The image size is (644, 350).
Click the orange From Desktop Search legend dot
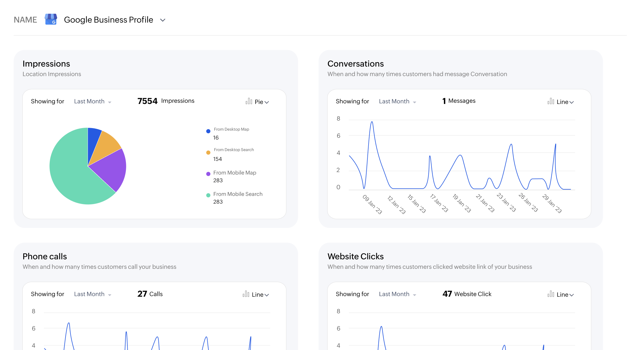click(208, 153)
